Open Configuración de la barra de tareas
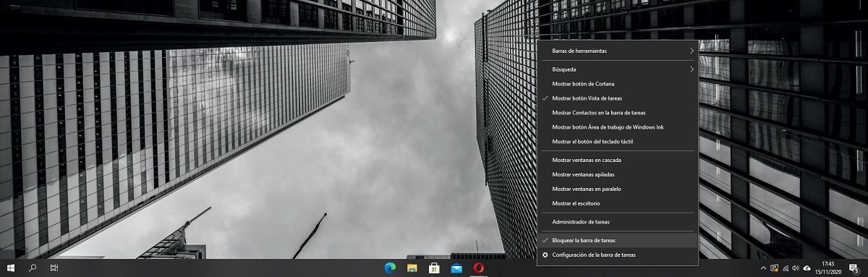 [x=618, y=255]
